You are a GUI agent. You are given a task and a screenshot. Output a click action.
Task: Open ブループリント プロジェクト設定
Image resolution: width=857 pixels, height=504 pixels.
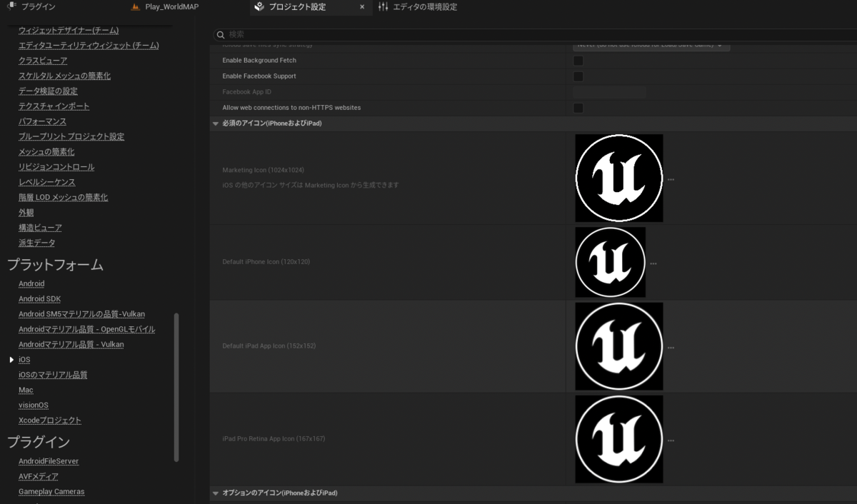71,136
